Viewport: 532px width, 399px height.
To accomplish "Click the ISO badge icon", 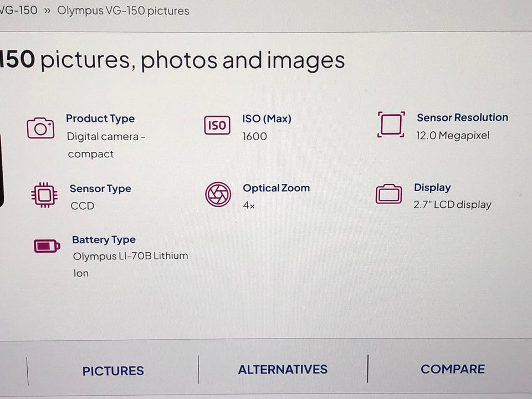I will point(217,125).
